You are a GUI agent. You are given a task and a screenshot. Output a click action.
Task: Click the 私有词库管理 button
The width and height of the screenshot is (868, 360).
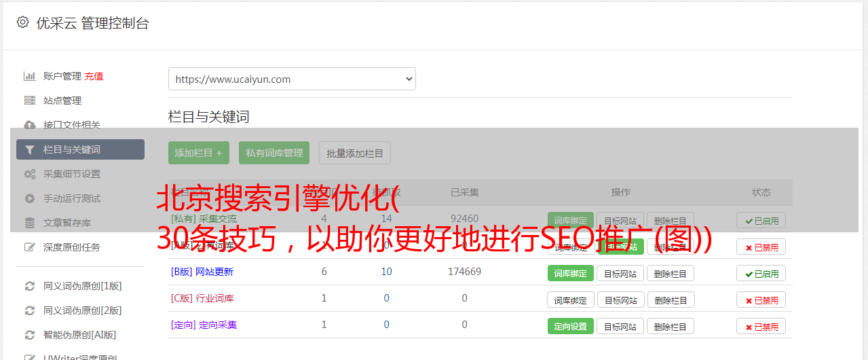[x=274, y=153]
